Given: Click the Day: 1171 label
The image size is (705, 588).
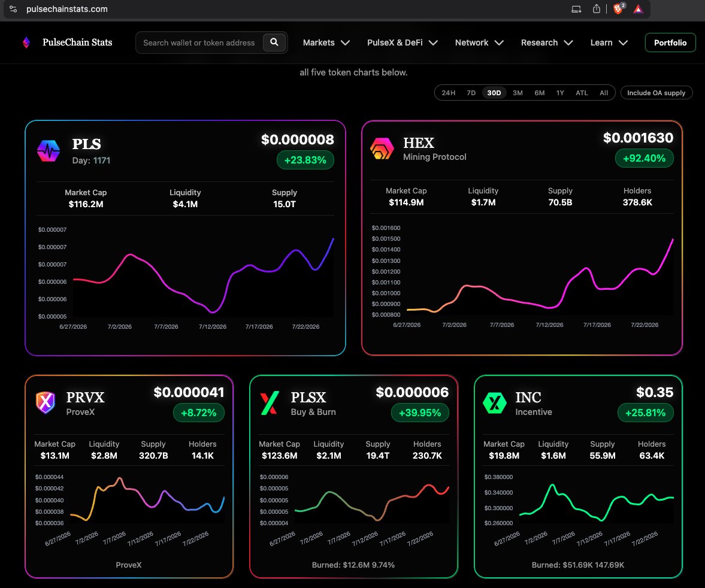Looking at the screenshot, I should pyautogui.click(x=91, y=160).
